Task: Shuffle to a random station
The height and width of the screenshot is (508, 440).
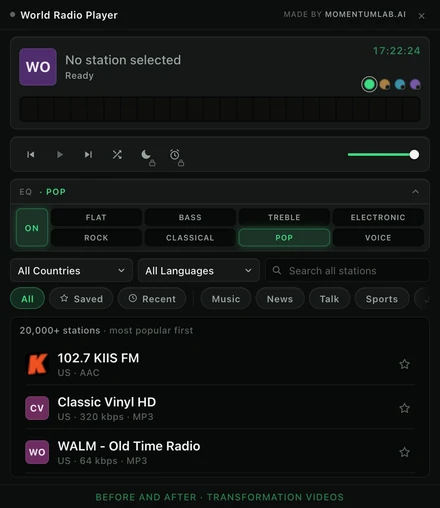Action: pos(117,155)
